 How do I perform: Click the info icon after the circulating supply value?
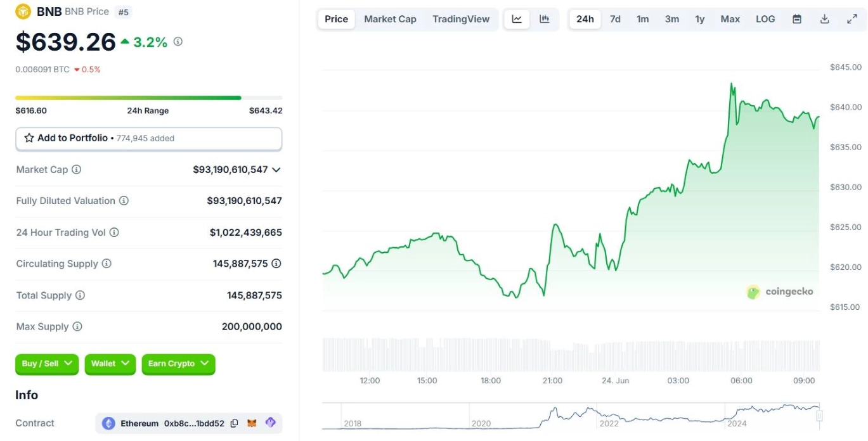pos(276,264)
